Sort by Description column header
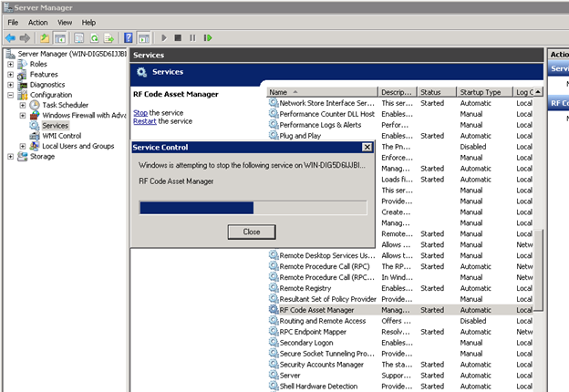Image resolution: width=569 pixels, height=392 pixels. tap(398, 92)
